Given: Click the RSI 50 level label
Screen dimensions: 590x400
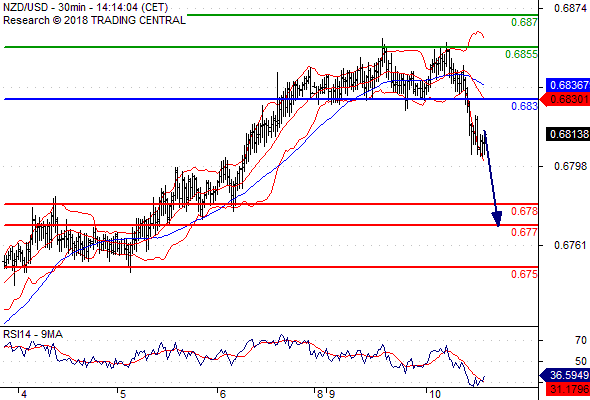Looking at the screenshot, I should coord(581,362).
